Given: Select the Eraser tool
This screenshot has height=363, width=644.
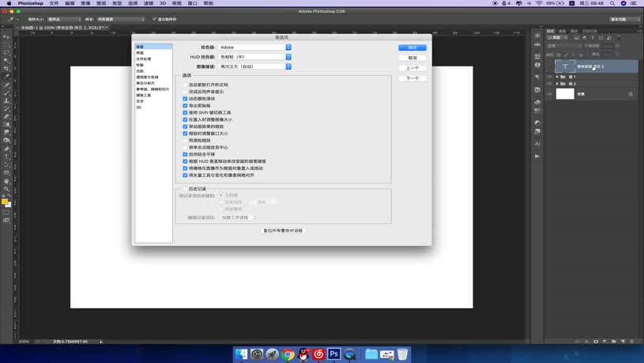Looking at the screenshot, I should 6,117.
